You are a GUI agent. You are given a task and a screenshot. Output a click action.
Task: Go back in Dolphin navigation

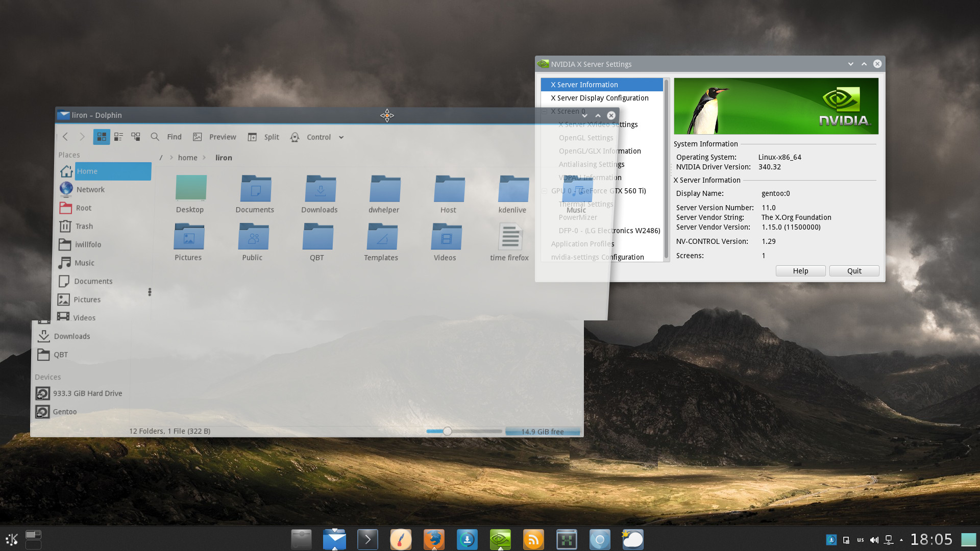[65, 137]
